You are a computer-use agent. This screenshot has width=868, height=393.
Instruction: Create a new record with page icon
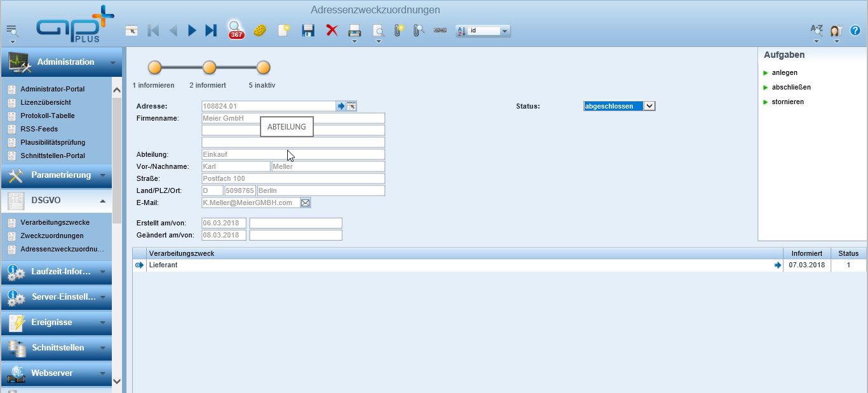click(x=283, y=30)
